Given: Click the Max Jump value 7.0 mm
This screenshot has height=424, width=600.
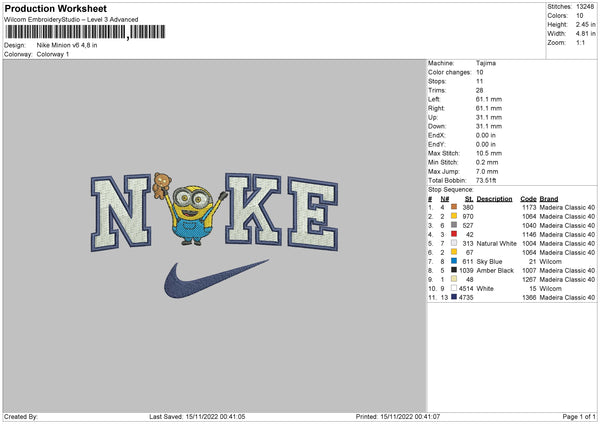Looking at the screenshot, I should (x=487, y=171).
